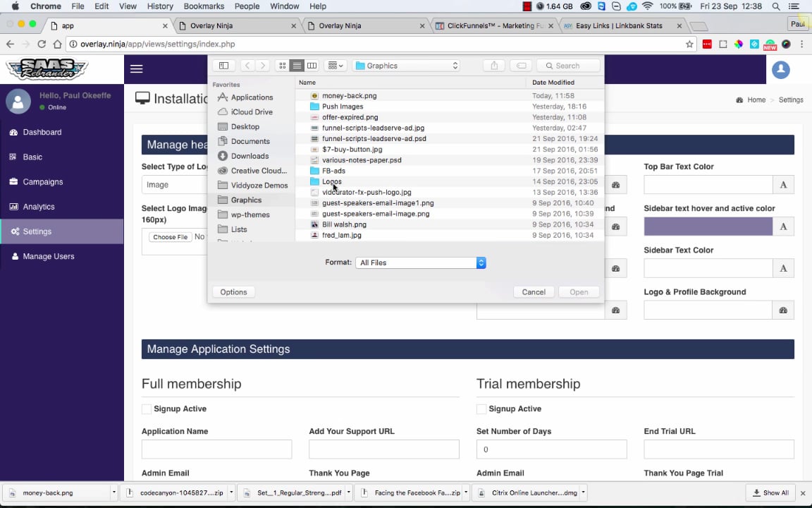Open macOS Spotlight search icon
The image size is (812, 508).
(x=776, y=6)
